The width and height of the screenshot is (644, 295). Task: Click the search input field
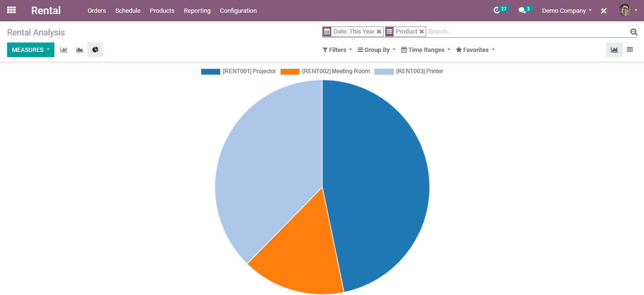(527, 32)
